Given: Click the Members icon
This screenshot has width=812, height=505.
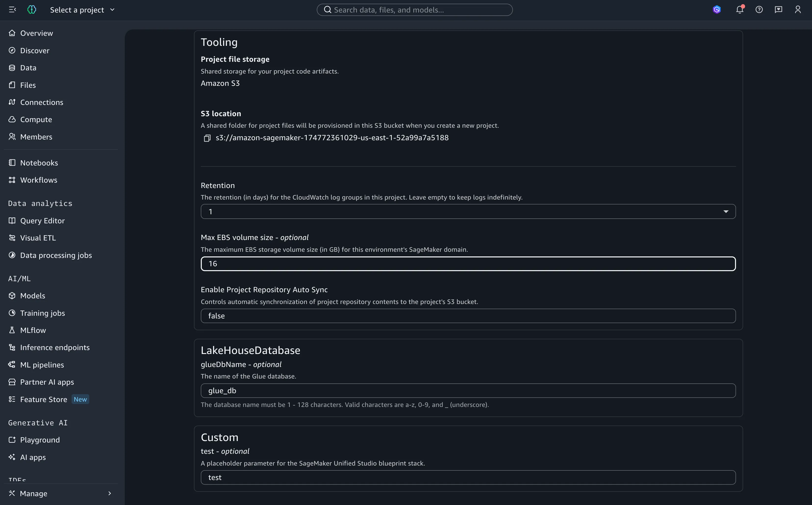Looking at the screenshot, I should [x=12, y=137].
